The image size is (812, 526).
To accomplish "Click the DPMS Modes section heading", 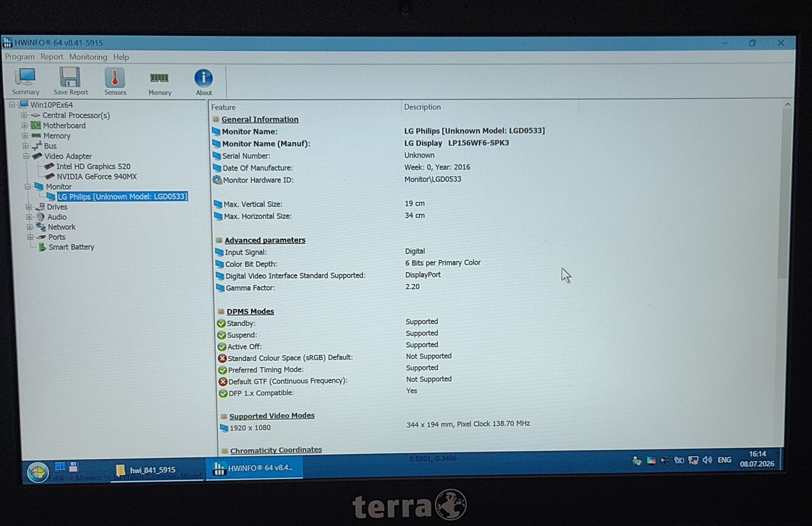I will click(250, 311).
